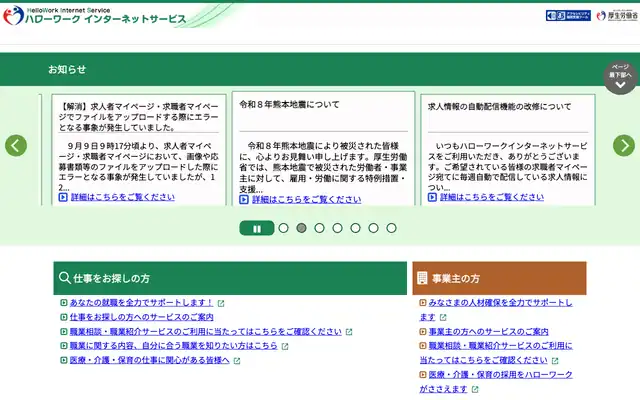The height and width of the screenshot is (400, 640).
Task: Open 職業相談・職業紹介サービス link in job seekers section
Action: point(205,332)
